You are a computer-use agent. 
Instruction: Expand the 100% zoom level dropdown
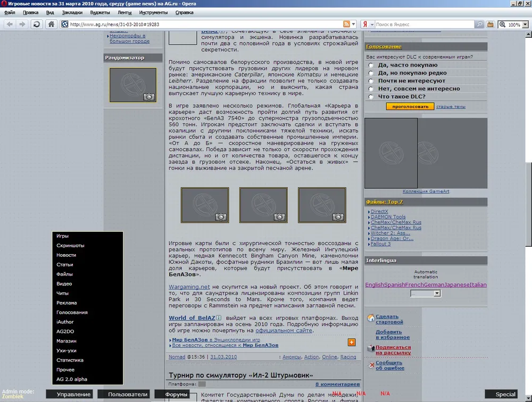[525, 24]
